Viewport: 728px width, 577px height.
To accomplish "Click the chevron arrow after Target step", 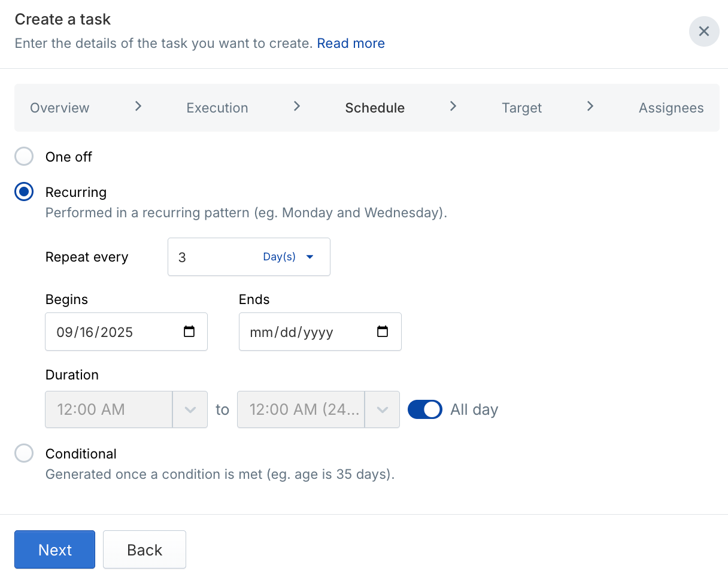I will tap(590, 107).
